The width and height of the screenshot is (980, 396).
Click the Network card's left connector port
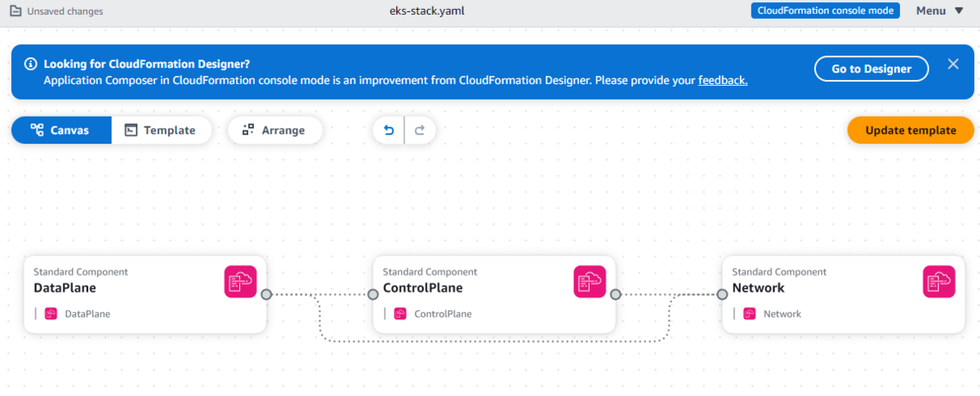pos(723,294)
